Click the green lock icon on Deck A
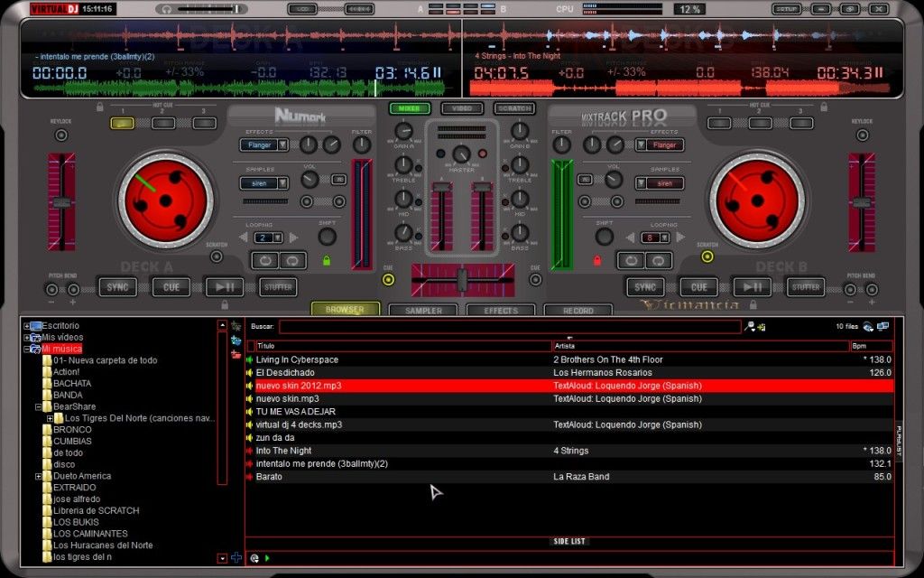This screenshot has height=578, width=924. [327, 260]
